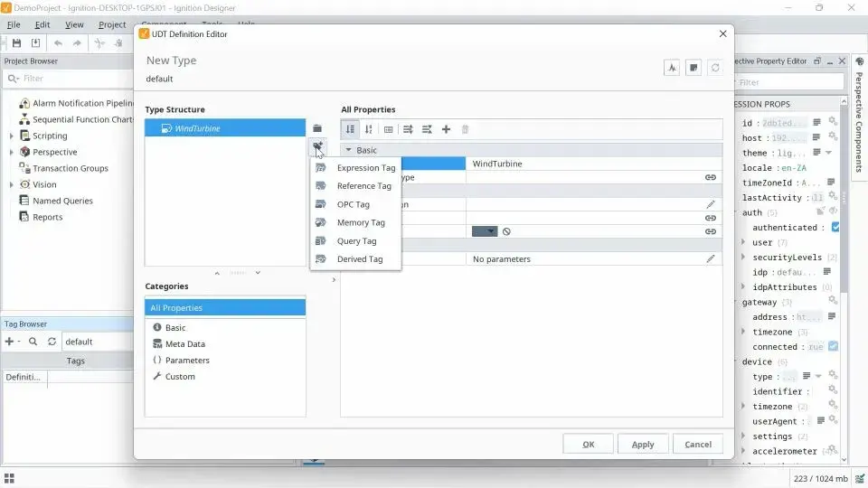Click the refresh icon in editor header
868x488 pixels.
[715, 68]
